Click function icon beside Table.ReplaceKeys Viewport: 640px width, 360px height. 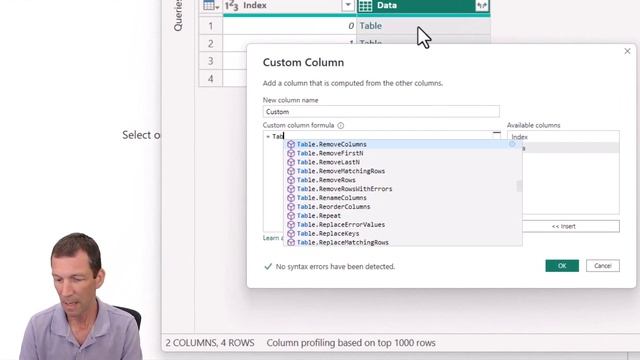click(291, 234)
